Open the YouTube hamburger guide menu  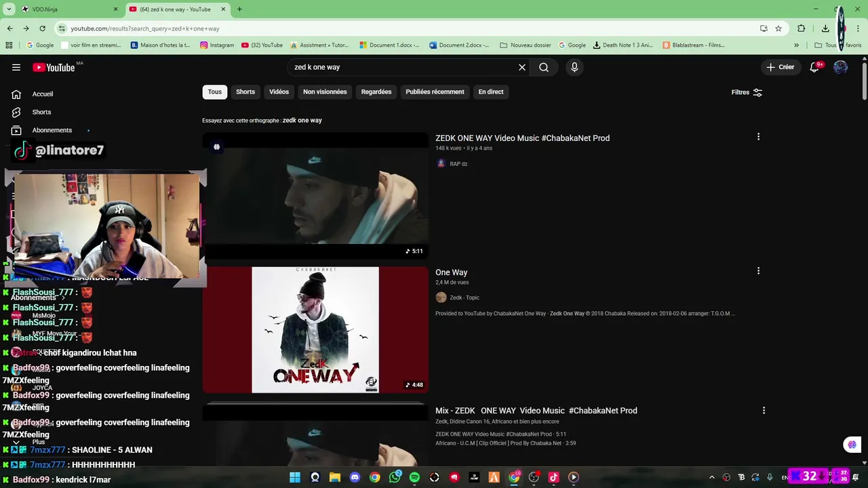tap(16, 67)
